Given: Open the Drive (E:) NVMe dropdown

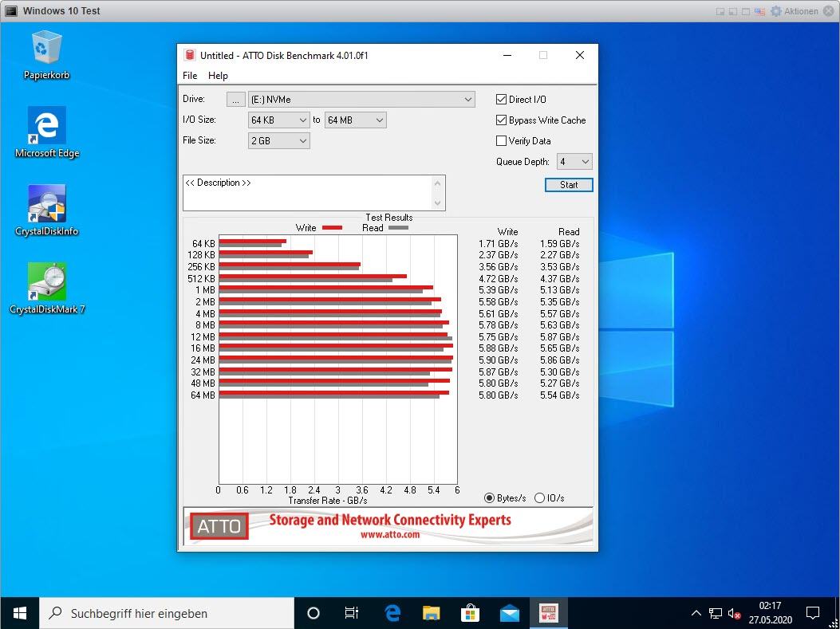Looking at the screenshot, I should [x=361, y=99].
